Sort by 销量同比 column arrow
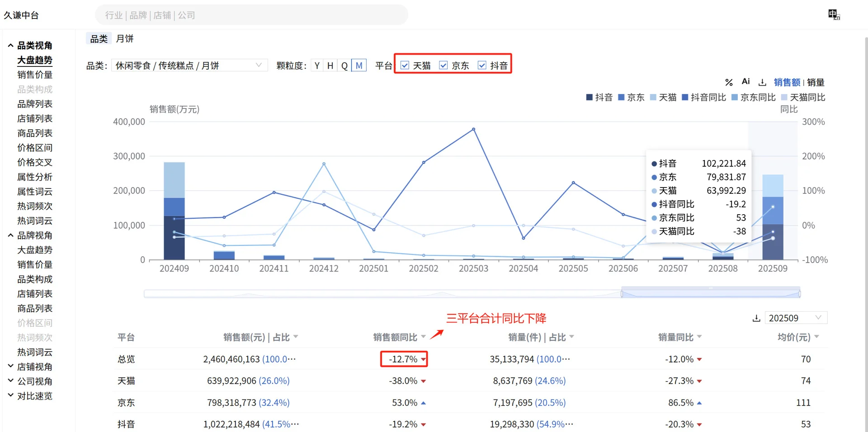Image resolution: width=868 pixels, height=432 pixels. point(699,337)
